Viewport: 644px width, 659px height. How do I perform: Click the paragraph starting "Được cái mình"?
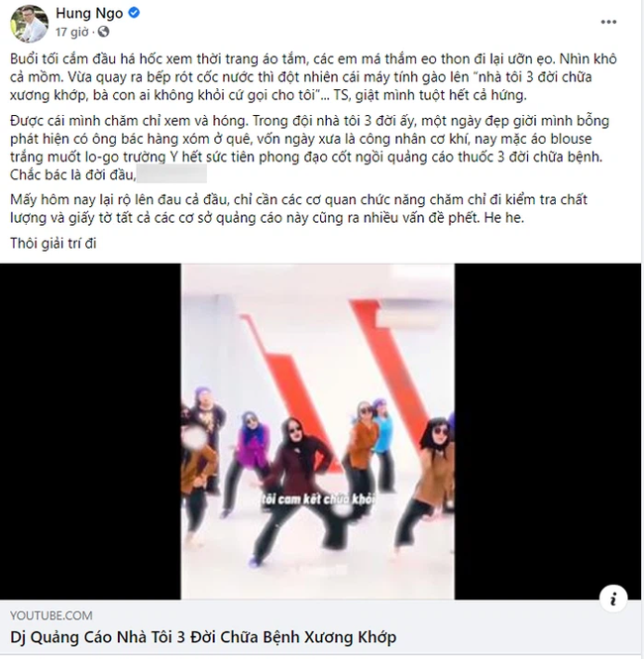point(309,148)
